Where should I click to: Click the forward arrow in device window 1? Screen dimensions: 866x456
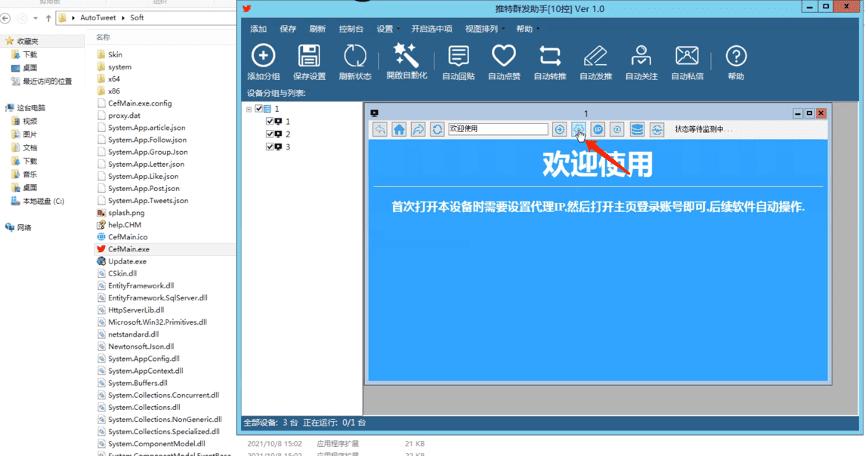tap(418, 129)
